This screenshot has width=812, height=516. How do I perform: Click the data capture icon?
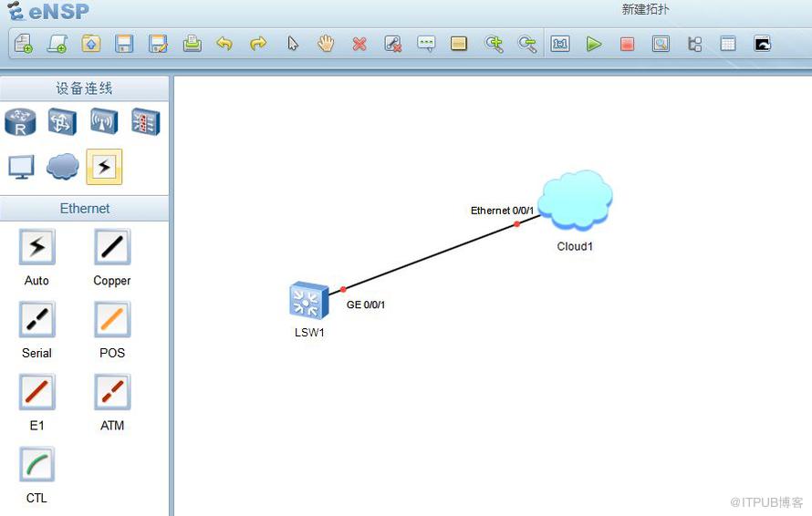[661, 44]
